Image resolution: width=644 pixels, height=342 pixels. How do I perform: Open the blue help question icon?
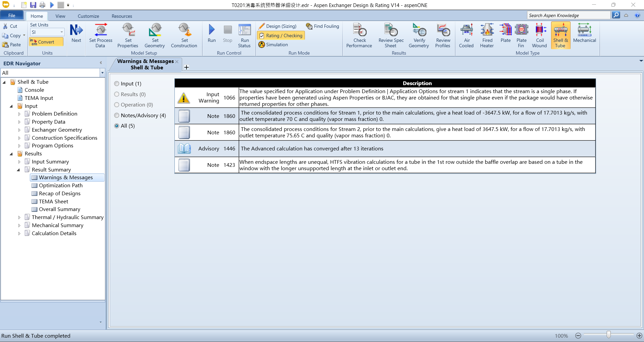pos(637,15)
